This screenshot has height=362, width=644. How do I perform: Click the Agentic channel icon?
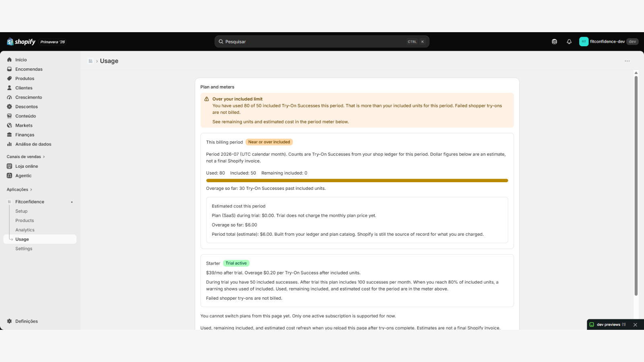(9, 175)
